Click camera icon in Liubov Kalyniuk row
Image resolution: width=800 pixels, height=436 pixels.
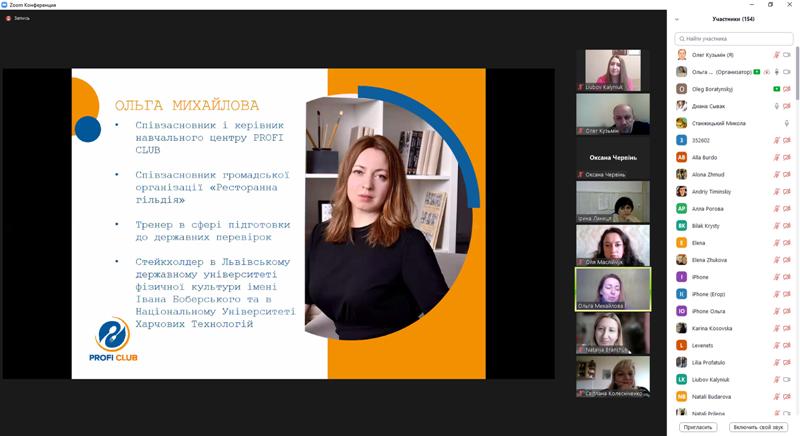(787, 379)
